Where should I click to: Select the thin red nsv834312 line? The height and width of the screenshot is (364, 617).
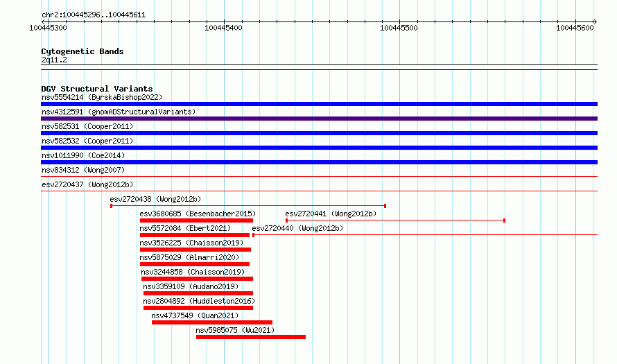point(319,177)
